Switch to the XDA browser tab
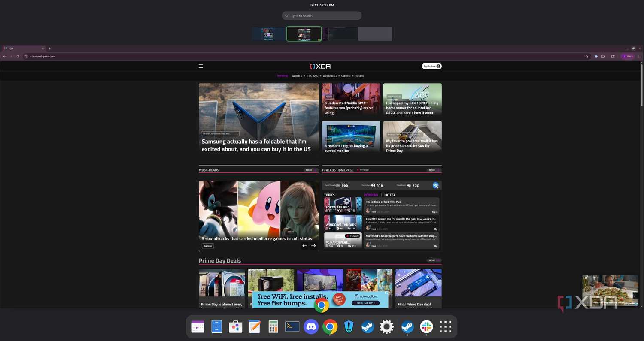This screenshot has height=341, width=644. coord(24,48)
